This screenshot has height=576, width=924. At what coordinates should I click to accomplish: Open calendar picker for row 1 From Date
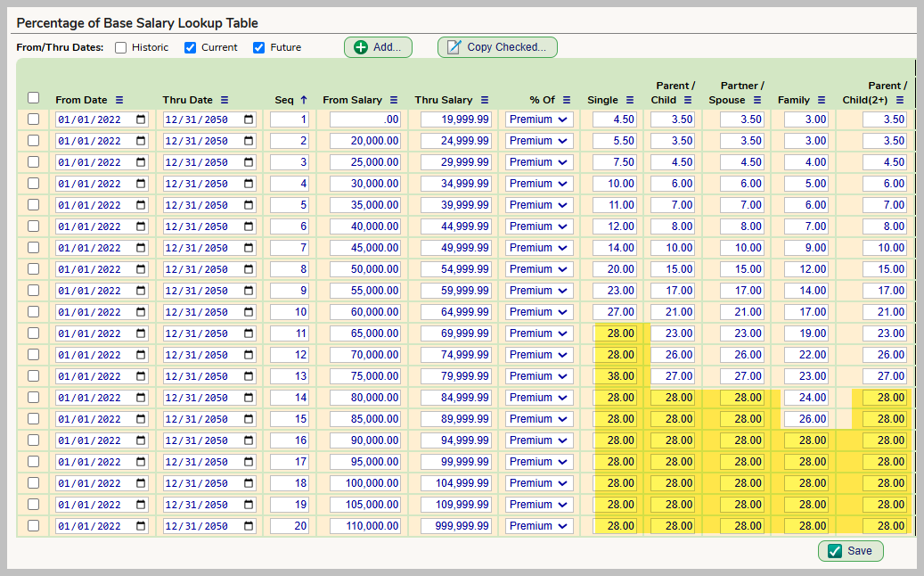point(141,119)
